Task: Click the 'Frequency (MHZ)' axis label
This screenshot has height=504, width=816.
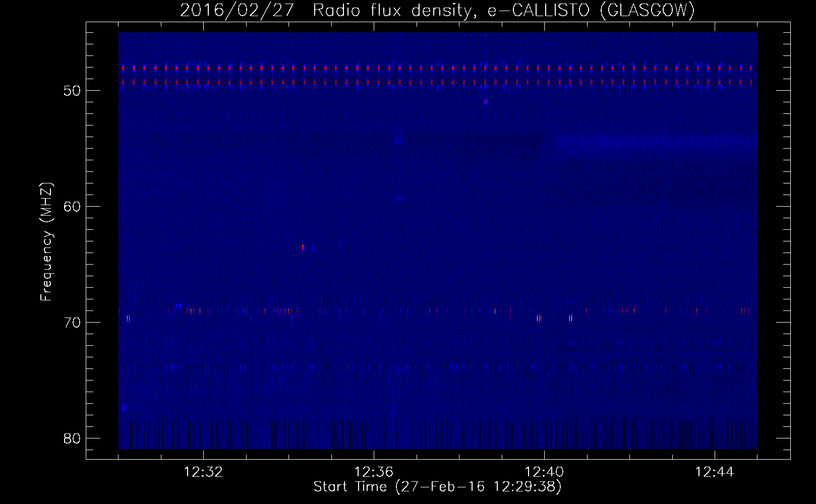Action: (x=46, y=242)
